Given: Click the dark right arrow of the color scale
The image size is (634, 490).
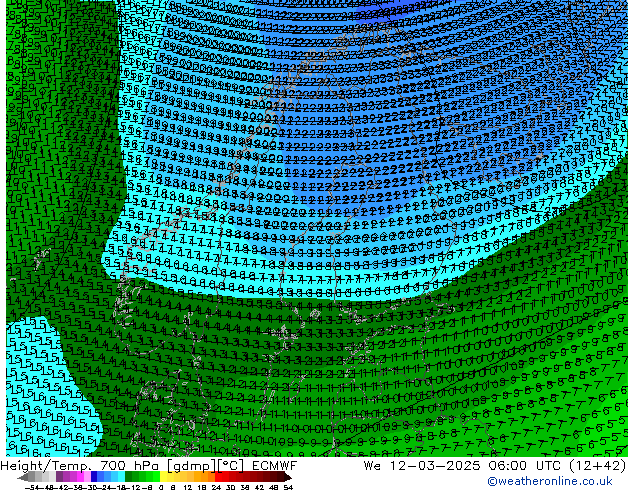Looking at the screenshot, I should tap(287, 477).
